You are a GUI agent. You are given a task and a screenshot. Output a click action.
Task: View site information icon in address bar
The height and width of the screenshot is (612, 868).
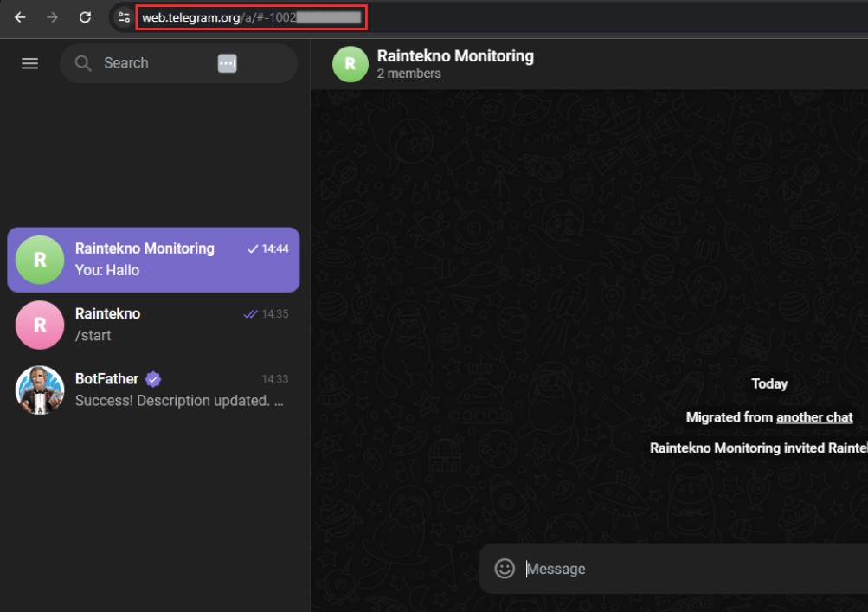pyautogui.click(x=125, y=17)
